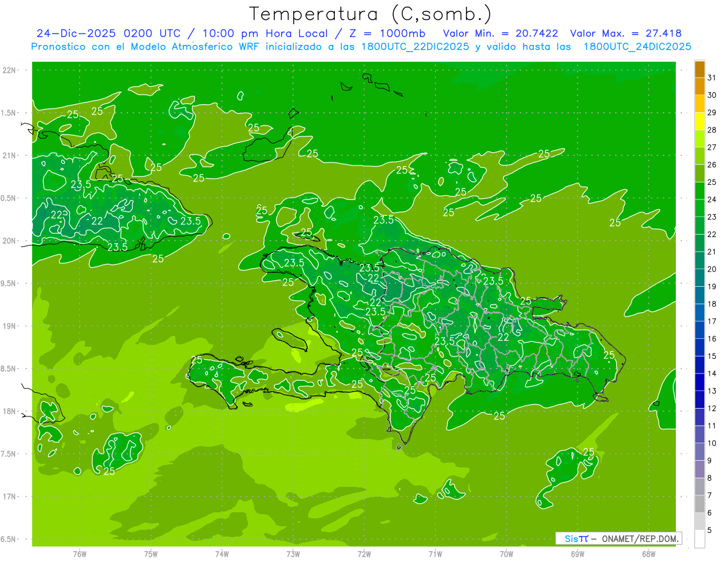The width and height of the screenshot is (728, 562).
Task: Click legend value '23'
Action: 712,217
